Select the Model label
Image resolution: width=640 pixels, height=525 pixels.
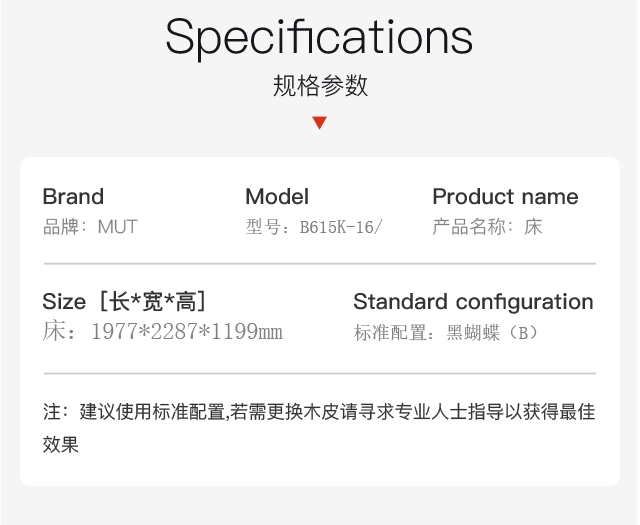(277, 196)
